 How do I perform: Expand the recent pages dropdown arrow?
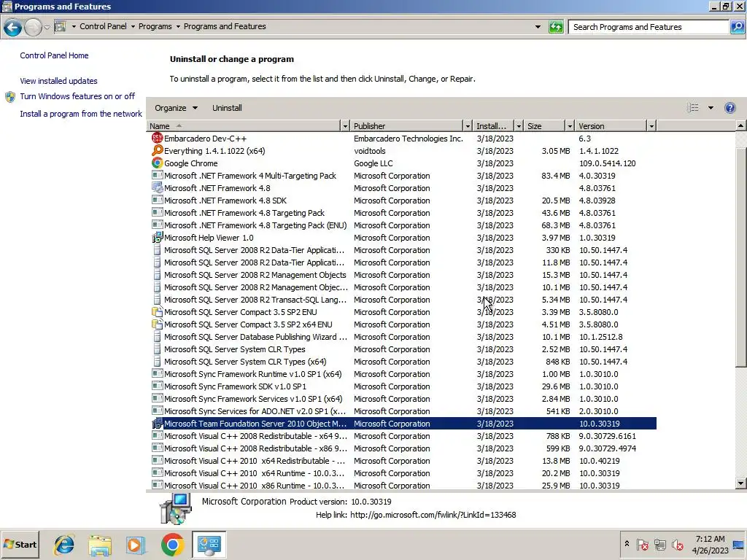(x=47, y=27)
